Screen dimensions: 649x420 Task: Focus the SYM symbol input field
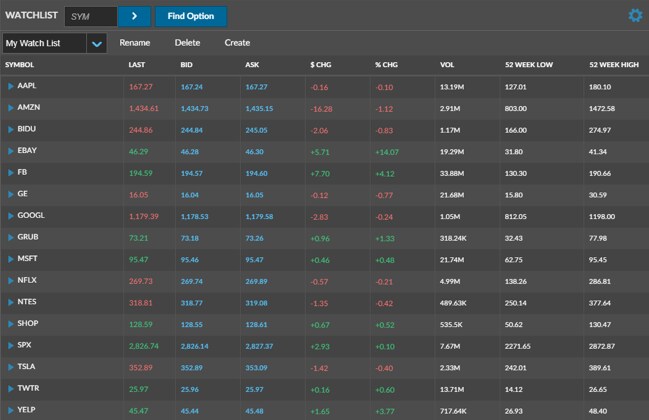(91, 17)
